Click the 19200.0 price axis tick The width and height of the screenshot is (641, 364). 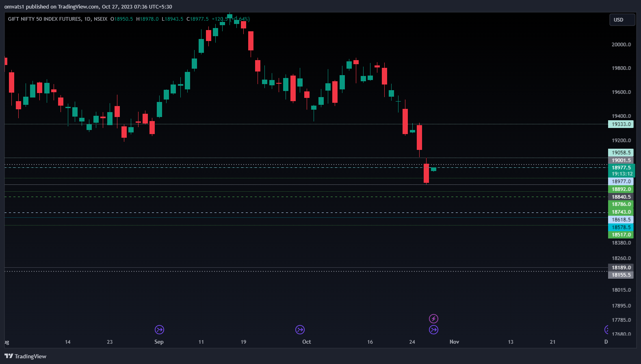point(621,141)
